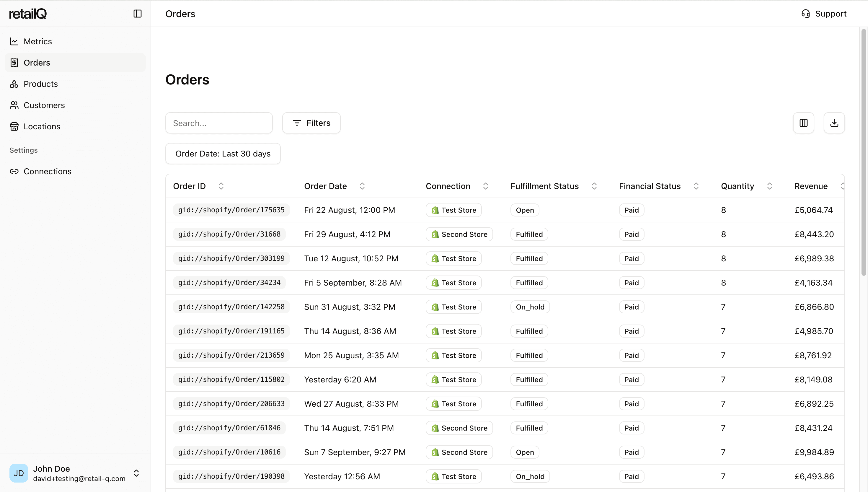This screenshot has width=868, height=492.
Task: Click the Locations store icon
Action: click(14, 126)
